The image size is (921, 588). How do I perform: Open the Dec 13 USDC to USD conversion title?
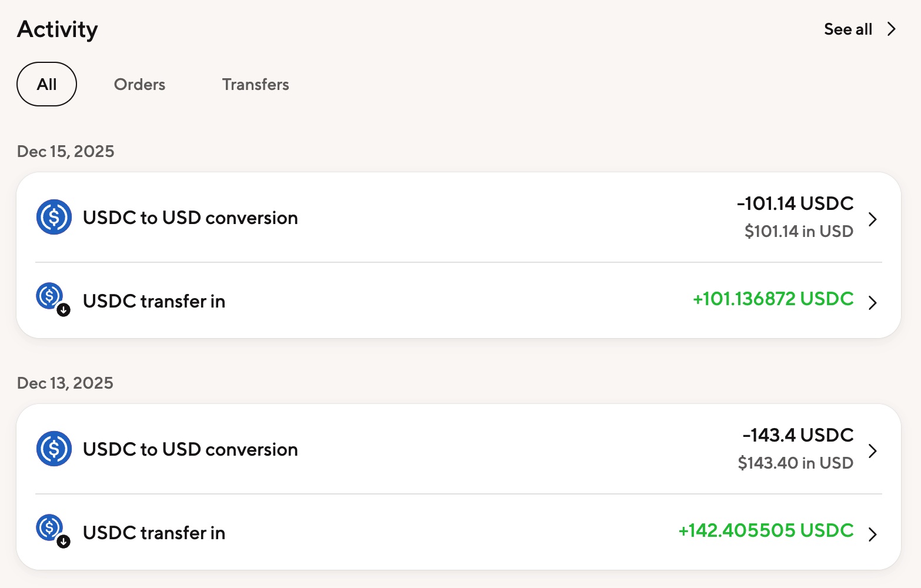pyautogui.click(x=190, y=450)
